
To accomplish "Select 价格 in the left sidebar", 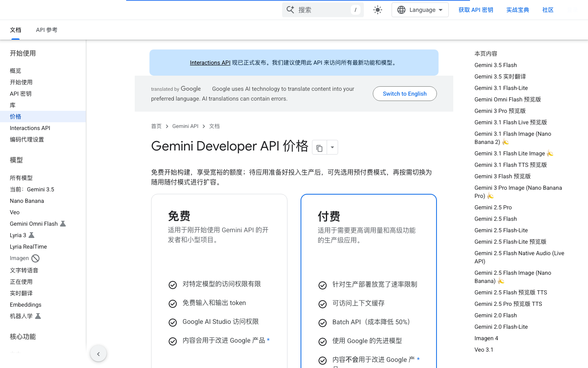I will pyautogui.click(x=43, y=117).
